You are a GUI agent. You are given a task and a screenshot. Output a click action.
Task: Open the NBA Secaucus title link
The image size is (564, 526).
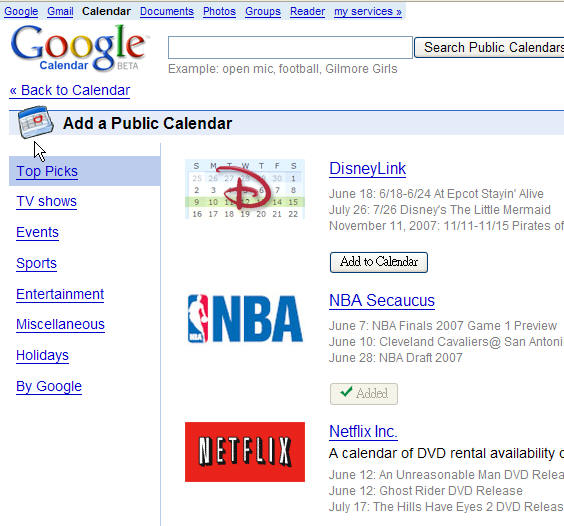point(382,300)
